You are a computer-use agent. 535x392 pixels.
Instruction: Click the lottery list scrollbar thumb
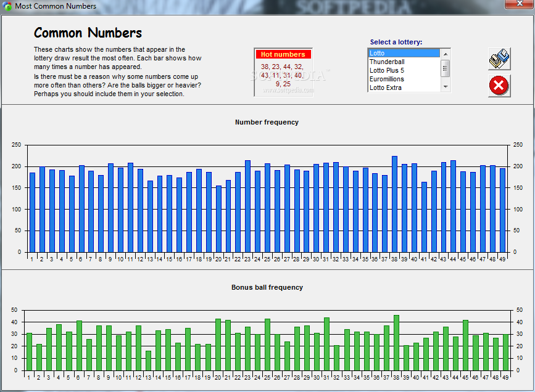[x=446, y=68]
